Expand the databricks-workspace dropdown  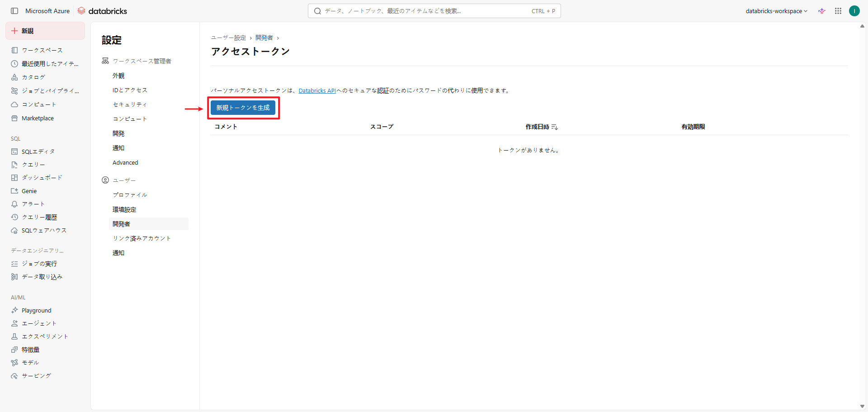(x=776, y=11)
